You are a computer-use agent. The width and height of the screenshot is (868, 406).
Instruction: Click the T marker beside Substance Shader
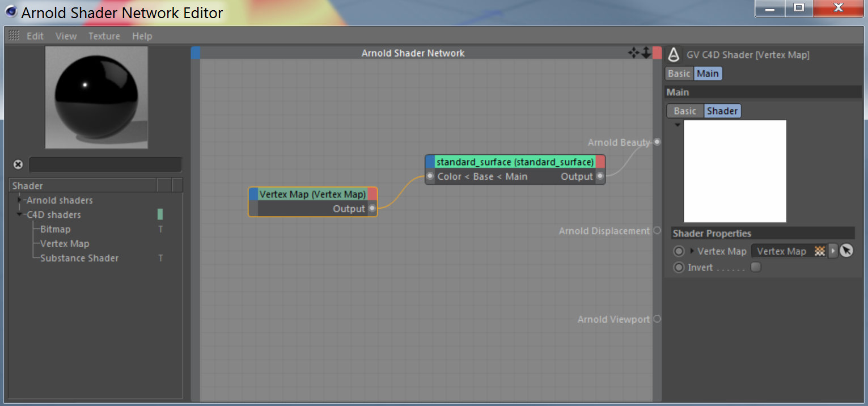point(160,258)
